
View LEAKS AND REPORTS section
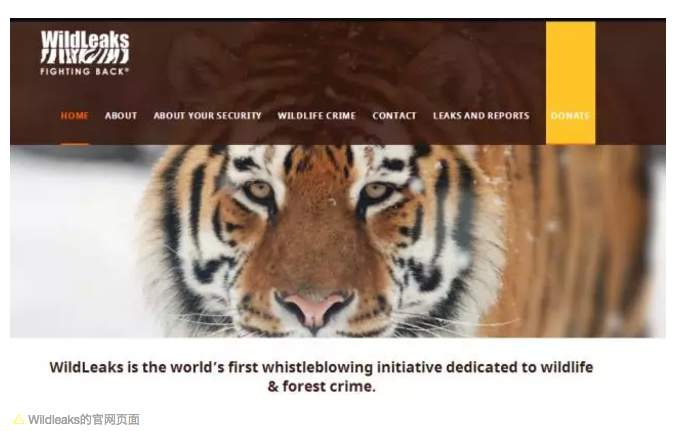coord(481,115)
